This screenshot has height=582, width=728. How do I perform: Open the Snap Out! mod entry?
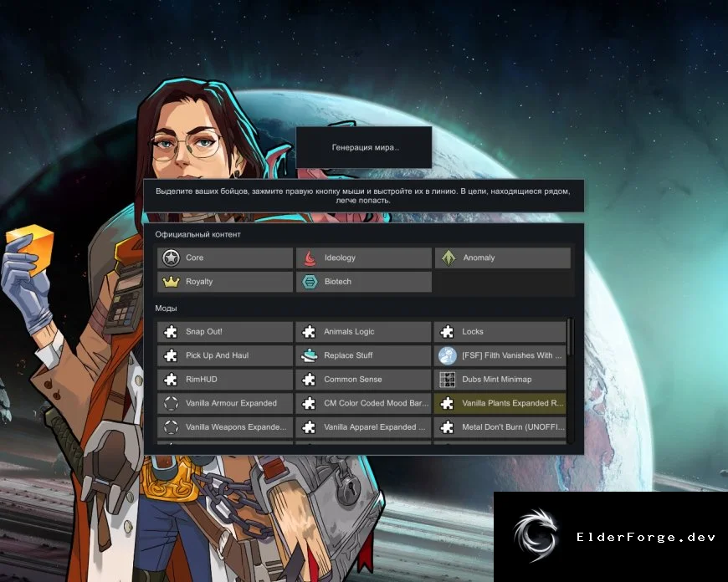point(225,332)
